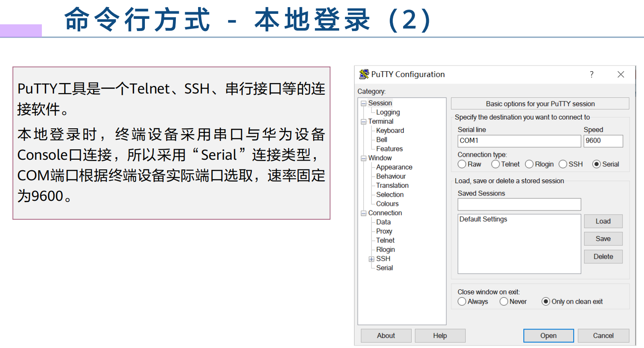This screenshot has height=348, width=644.
Task: Collapse the Terminal tree node
Action: click(363, 122)
